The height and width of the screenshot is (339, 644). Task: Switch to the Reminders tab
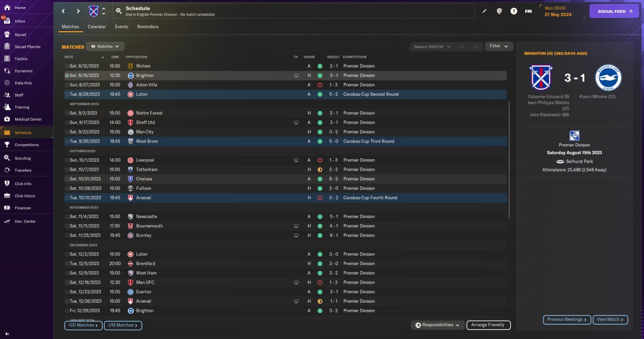pyautogui.click(x=147, y=27)
